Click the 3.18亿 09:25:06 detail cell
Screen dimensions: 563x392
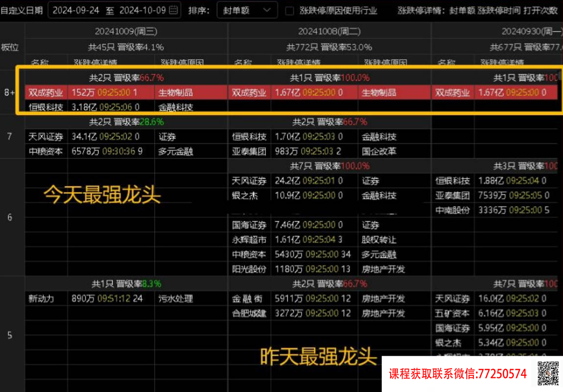point(111,107)
